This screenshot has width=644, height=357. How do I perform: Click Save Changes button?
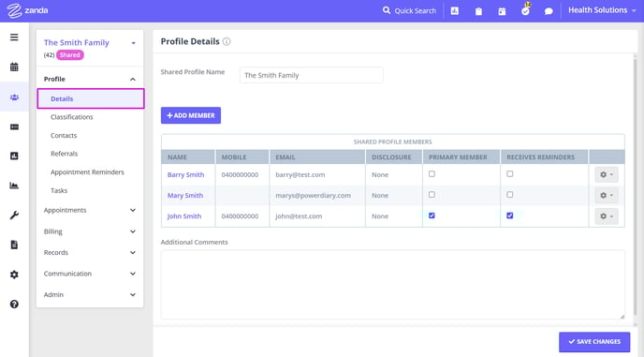pos(594,342)
